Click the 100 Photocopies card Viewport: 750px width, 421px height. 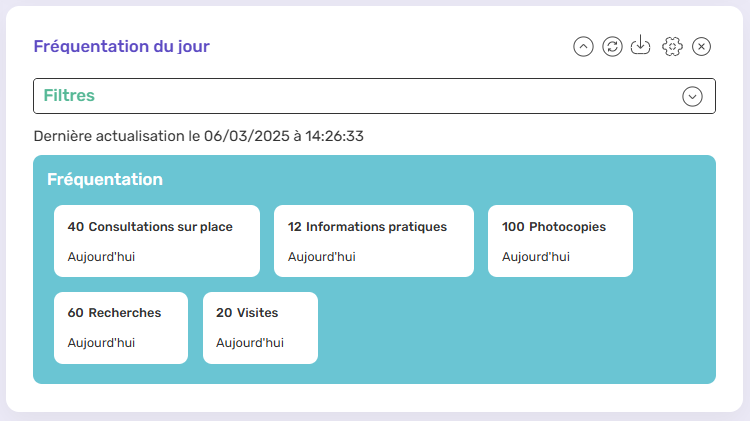(x=560, y=240)
